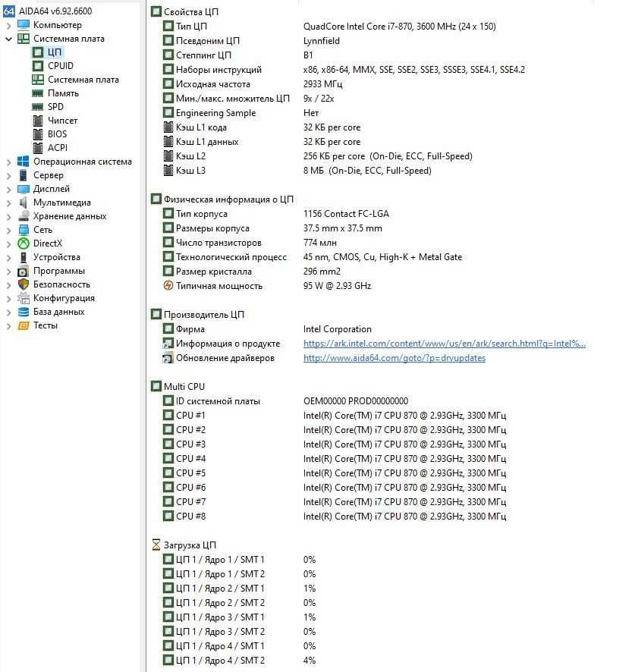The height and width of the screenshot is (672, 638).
Task: Click the Кэш L2 row label
Action: 190,156
